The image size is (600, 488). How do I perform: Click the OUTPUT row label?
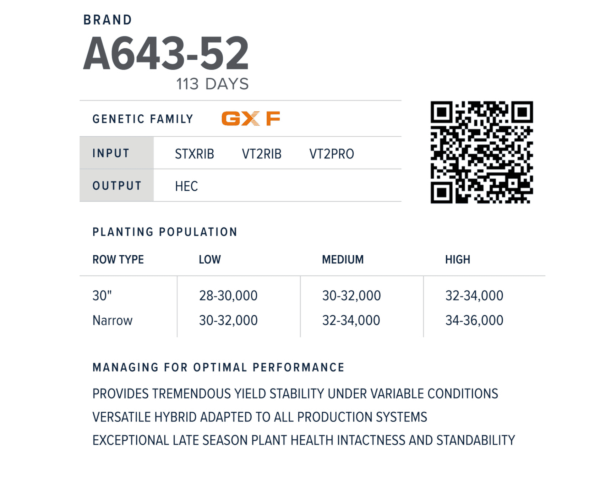click(x=116, y=185)
